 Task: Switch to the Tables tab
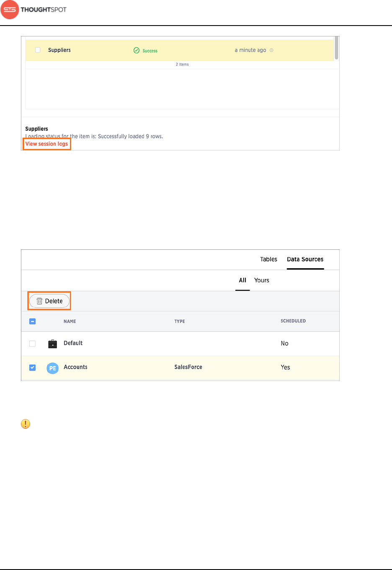tap(268, 259)
